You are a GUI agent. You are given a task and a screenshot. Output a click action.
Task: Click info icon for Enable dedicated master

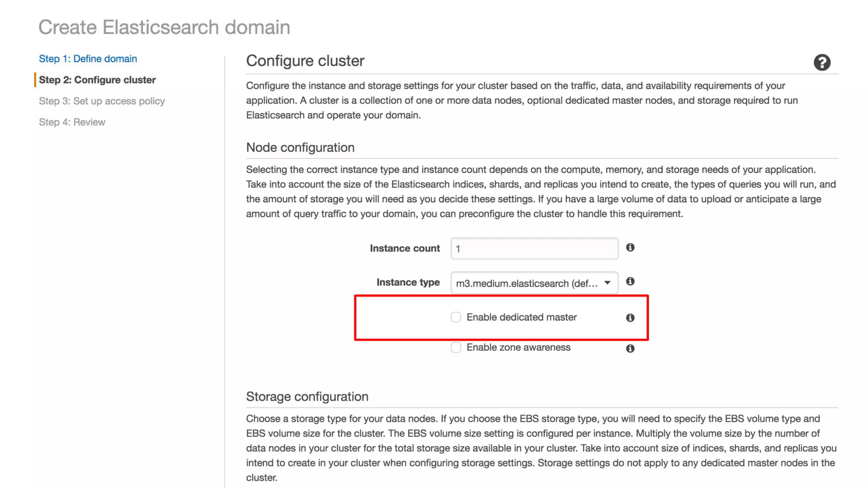pyautogui.click(x=630, y=318)
